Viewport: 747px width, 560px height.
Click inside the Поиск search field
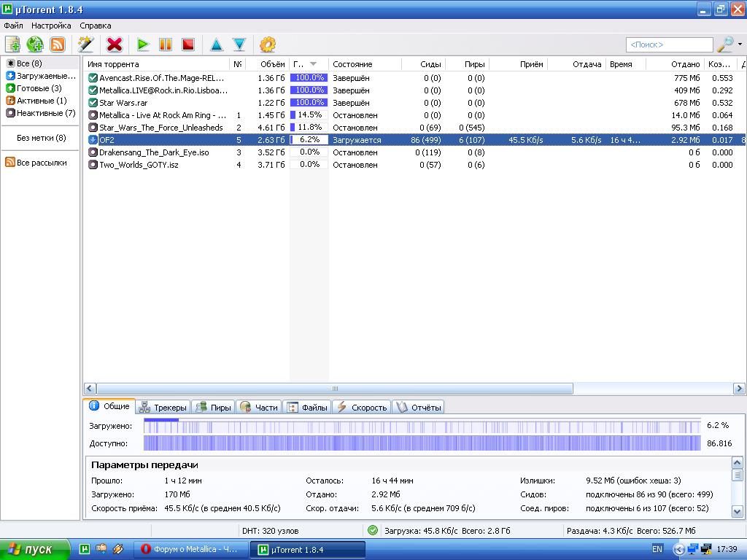[x=668, y=44]
